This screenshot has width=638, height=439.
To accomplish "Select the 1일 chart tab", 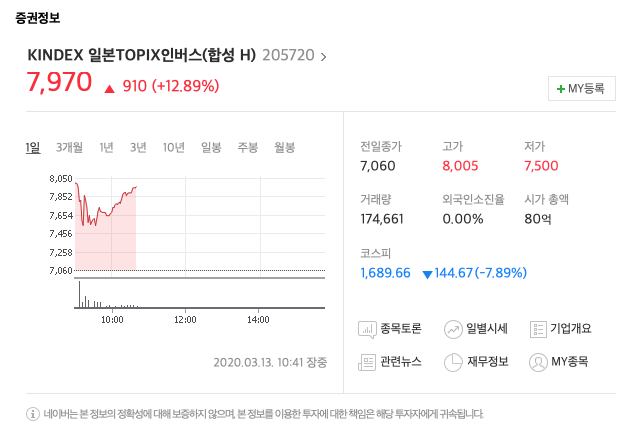I will pos(33,148).
